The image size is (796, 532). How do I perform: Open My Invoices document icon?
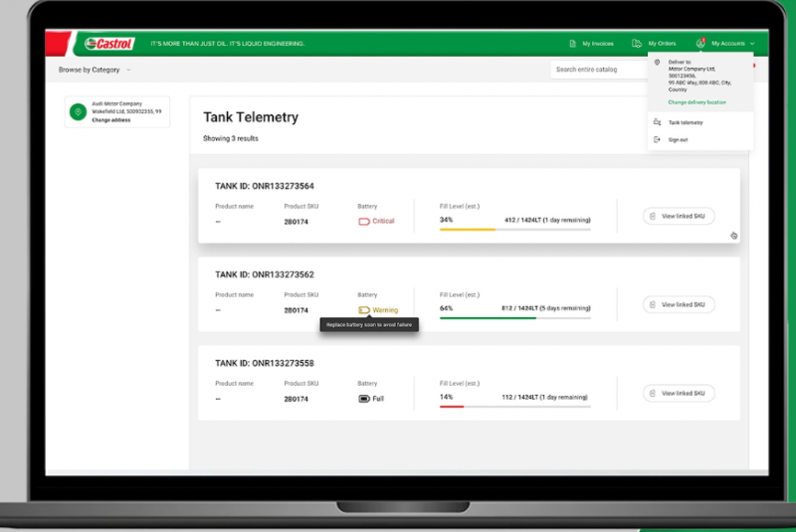573,44
